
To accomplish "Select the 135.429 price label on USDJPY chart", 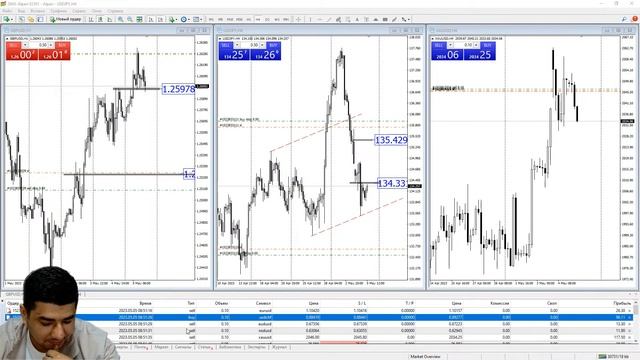I will click(391, 140).
